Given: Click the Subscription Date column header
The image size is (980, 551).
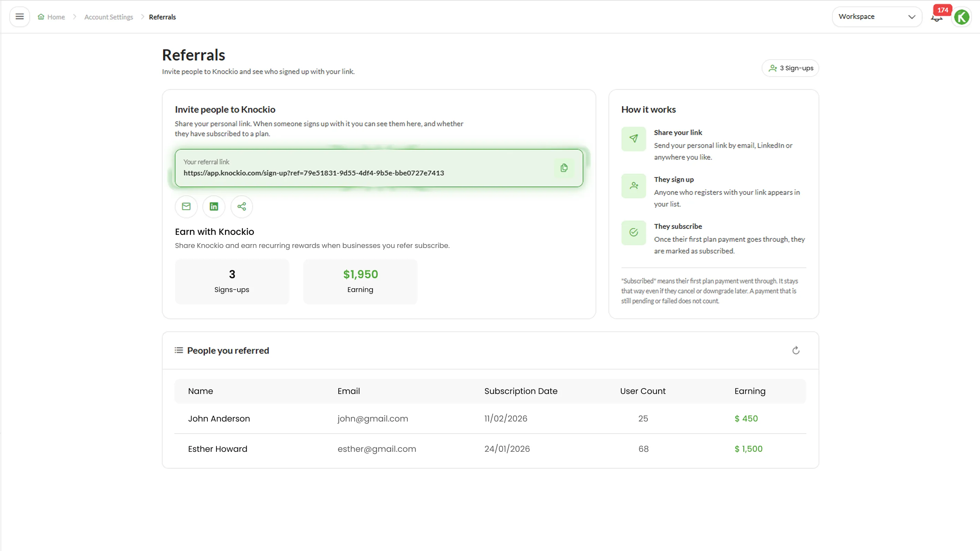Looking at the screenshot, I should coord(521,391).
